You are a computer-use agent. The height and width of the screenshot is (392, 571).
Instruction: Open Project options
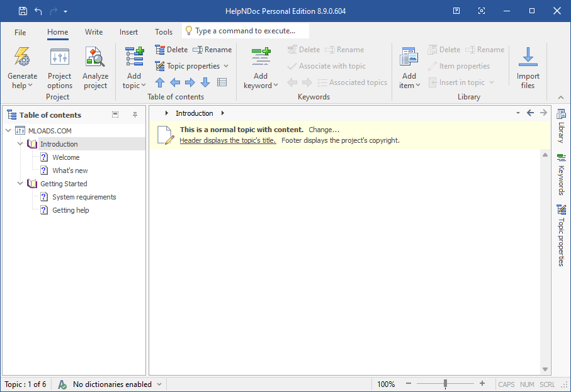pyautogui.click(x=60, y=69)
